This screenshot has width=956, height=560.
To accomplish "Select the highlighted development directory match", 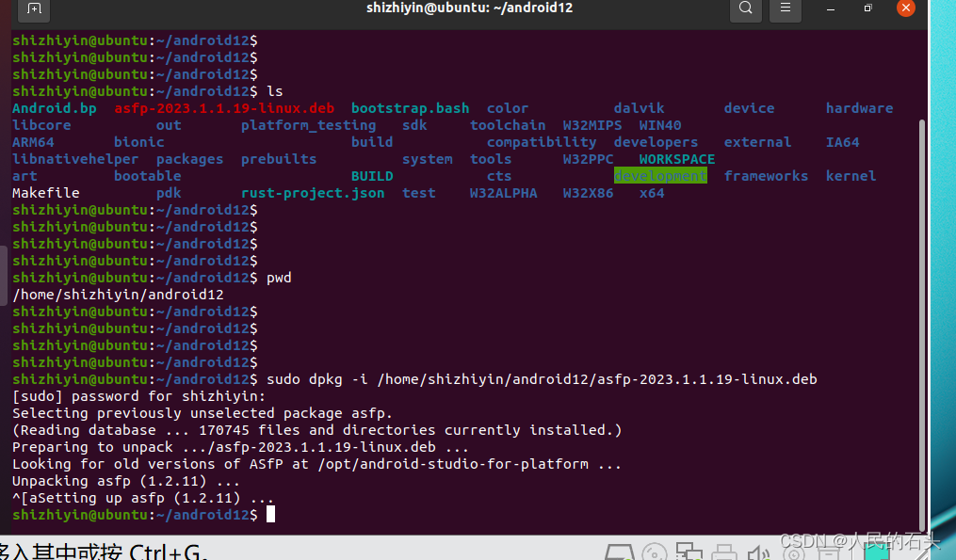I will click(660, 175).
